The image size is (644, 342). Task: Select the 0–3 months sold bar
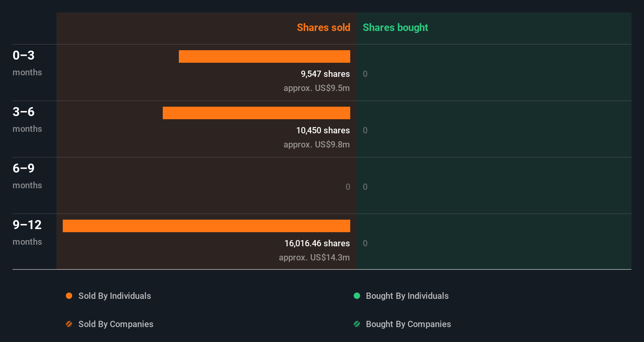[x=264, y=56]
